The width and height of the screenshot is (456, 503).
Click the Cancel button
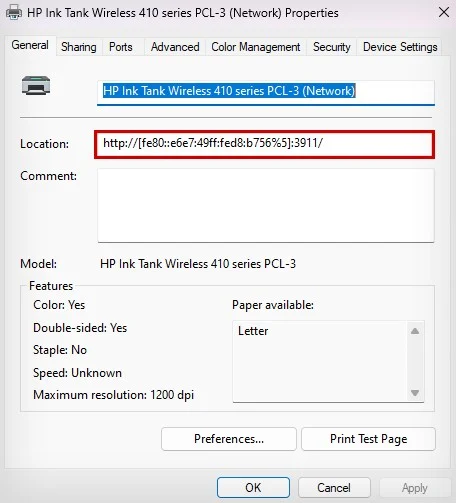(x=334, y=488)
